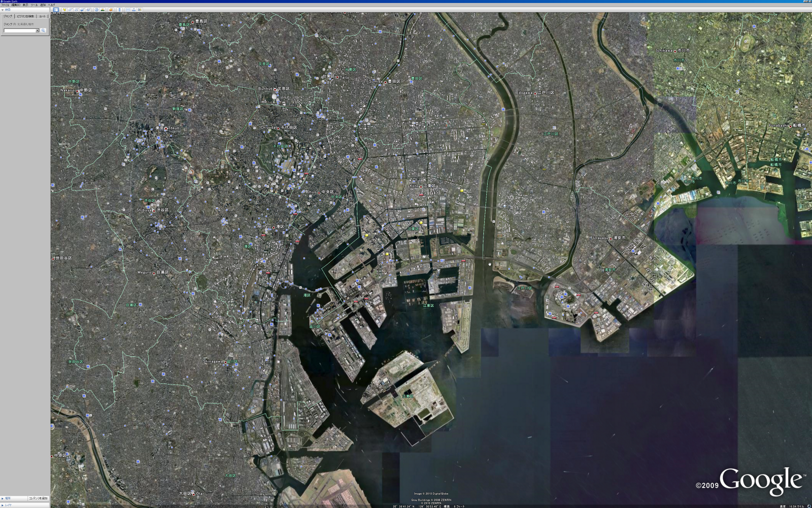Print the current view icon
Screen dimensions: 812x508
[x=134, y=10]
